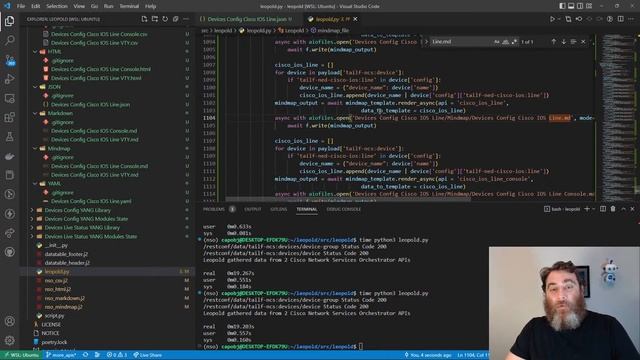Switch to Devices Config Cisco IOS Line.json tab
The height and width of the screenshot is (360, 640).
click(x=246, y=19)
